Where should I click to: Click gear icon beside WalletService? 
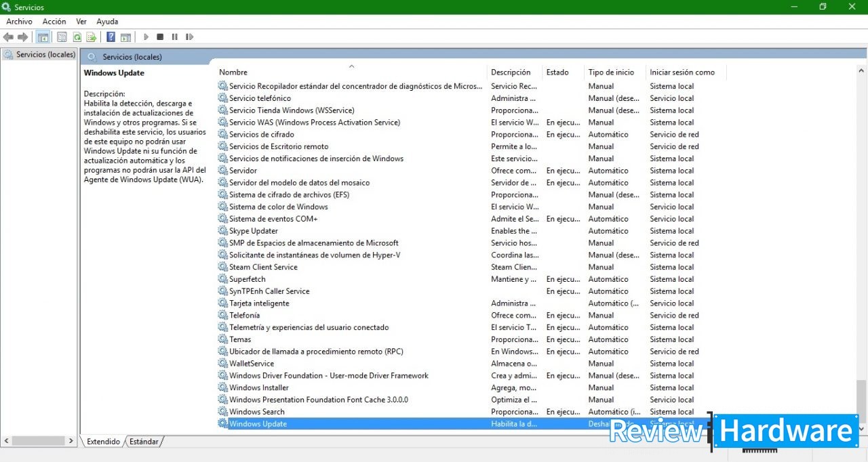(x=223, y=364)
